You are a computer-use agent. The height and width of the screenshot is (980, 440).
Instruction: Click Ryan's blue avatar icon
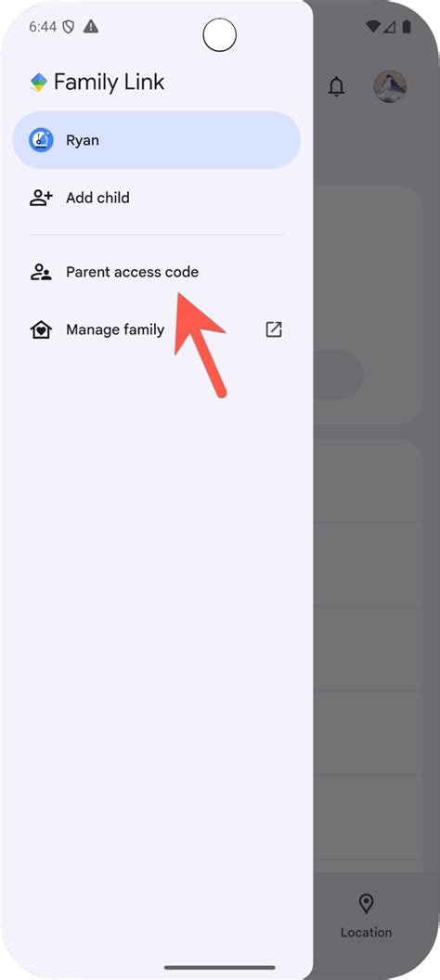pyautogui.click(x=41, y=140)
